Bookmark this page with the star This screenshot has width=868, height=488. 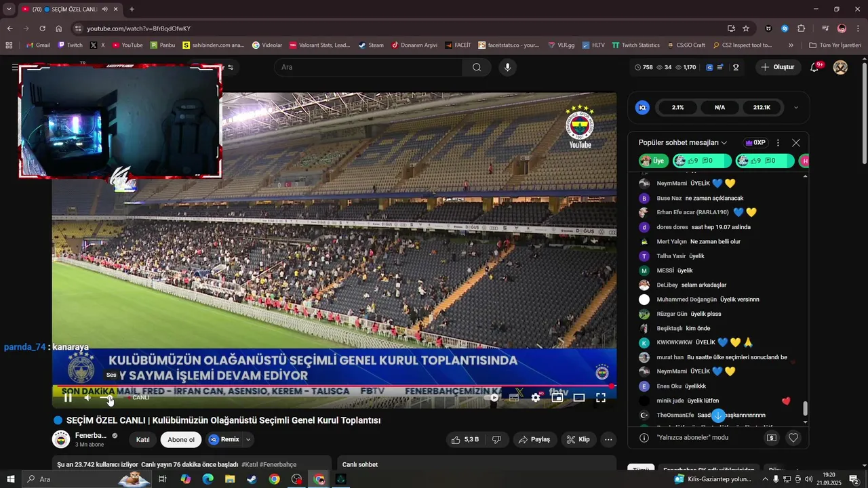click(746, 28)
